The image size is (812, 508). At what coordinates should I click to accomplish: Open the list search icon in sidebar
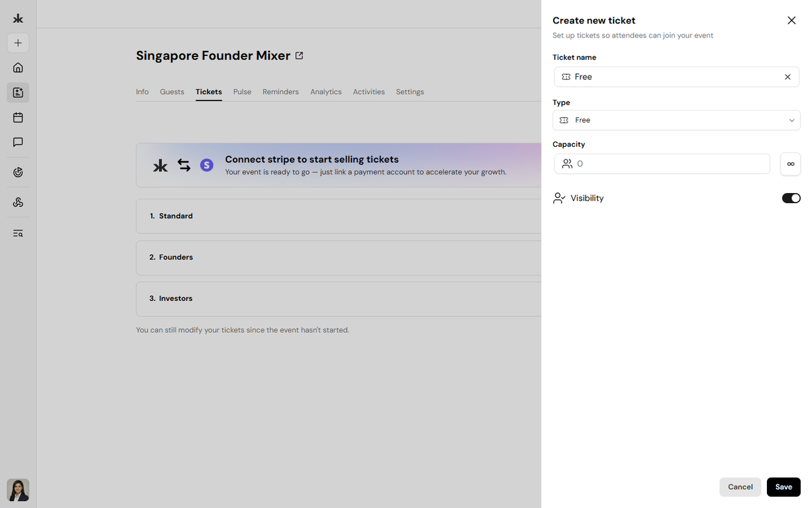(x=18, y=233)
